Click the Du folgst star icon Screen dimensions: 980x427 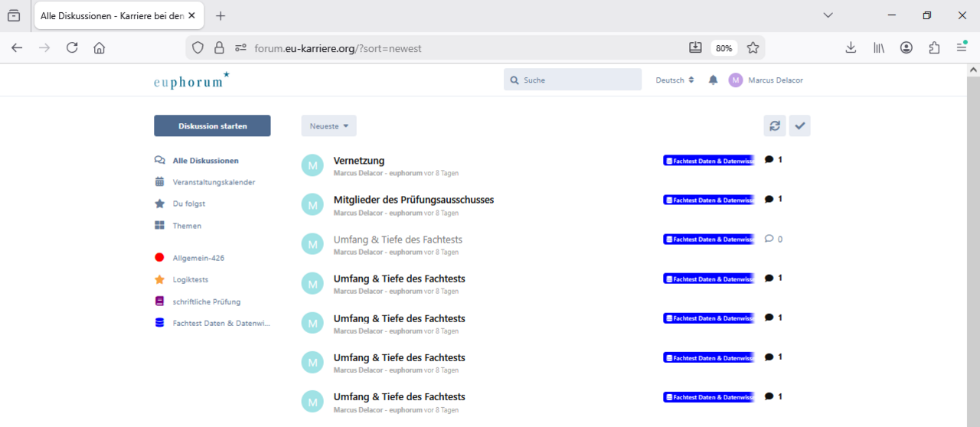pos(159,204)
